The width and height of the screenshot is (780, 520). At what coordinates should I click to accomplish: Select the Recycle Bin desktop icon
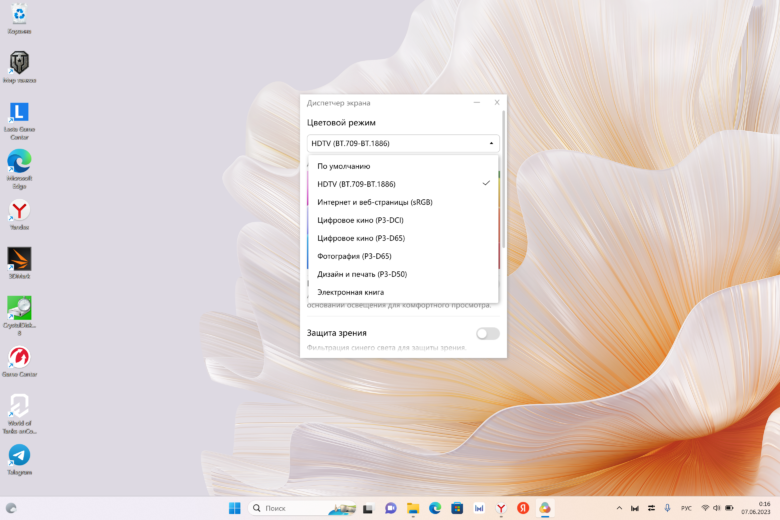pos(19,19)
